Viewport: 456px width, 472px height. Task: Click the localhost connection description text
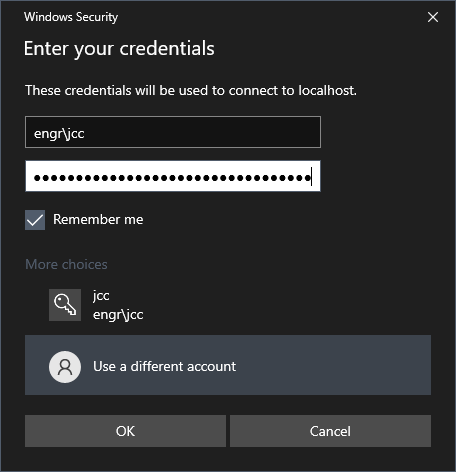[x=191, y=90]
